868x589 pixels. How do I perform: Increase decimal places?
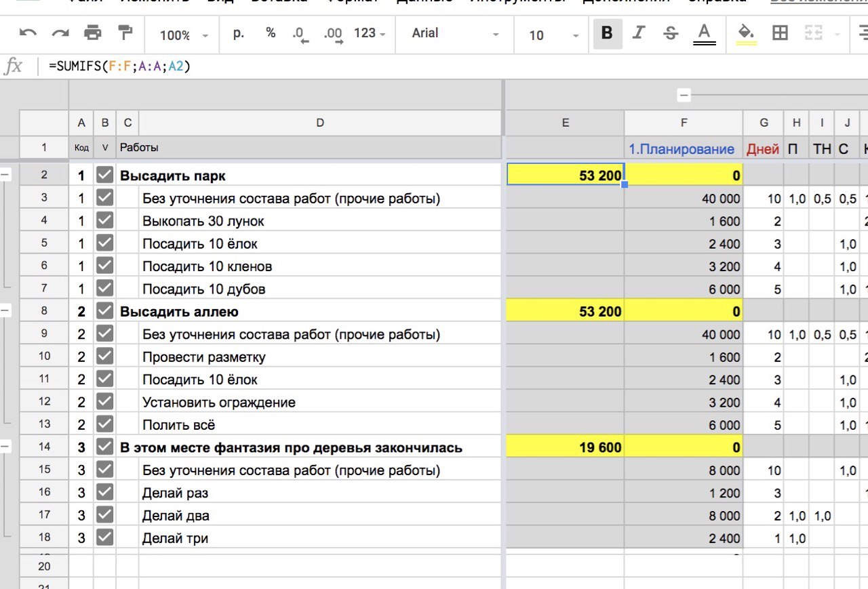click(x=333, y=34)
